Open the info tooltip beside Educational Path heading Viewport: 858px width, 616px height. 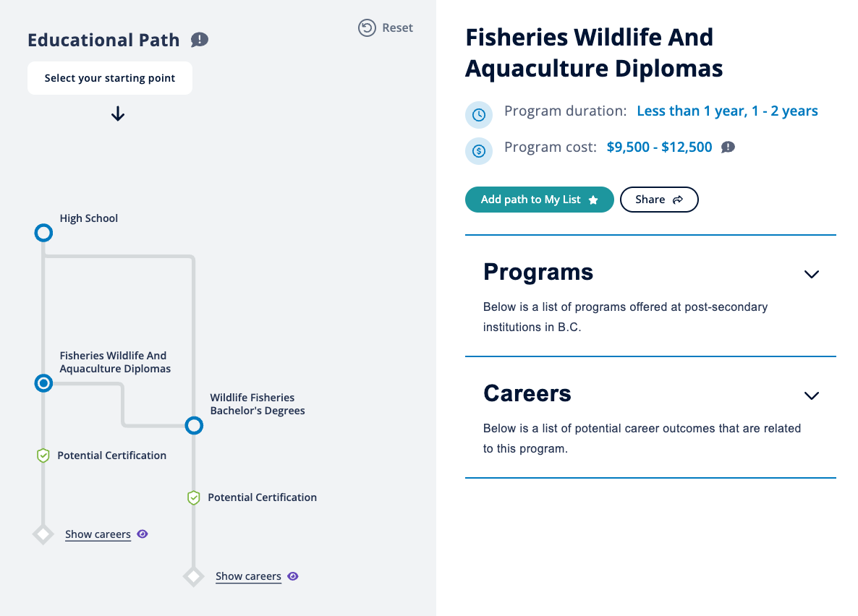[x=200, y=40]
